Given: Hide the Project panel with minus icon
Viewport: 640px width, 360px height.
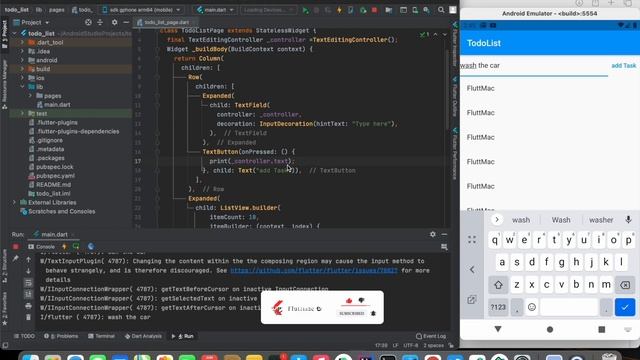Looking at the screenshot, I should coord(126,22).
